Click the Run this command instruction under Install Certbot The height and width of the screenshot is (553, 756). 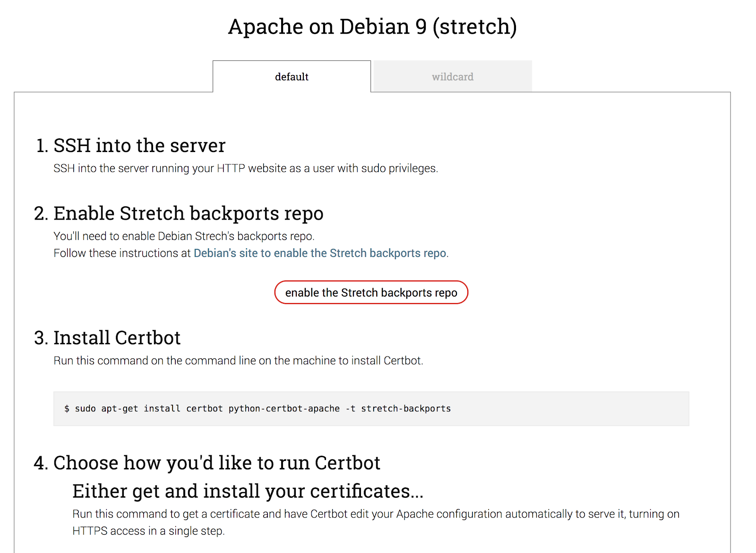pyautogui.click(x=238, y=361)
